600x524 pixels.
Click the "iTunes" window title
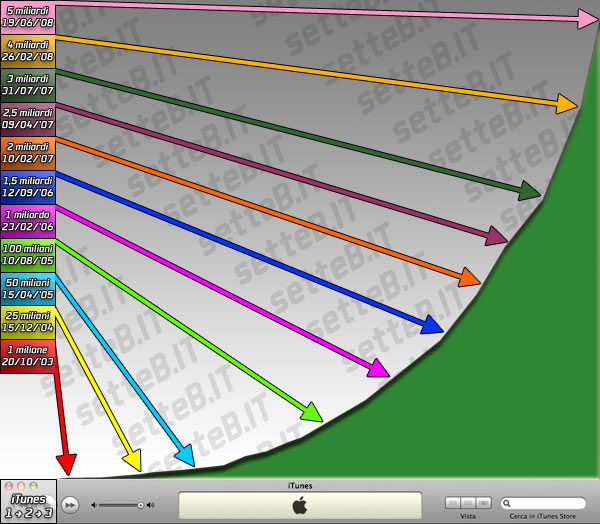(x=300, y=486)
